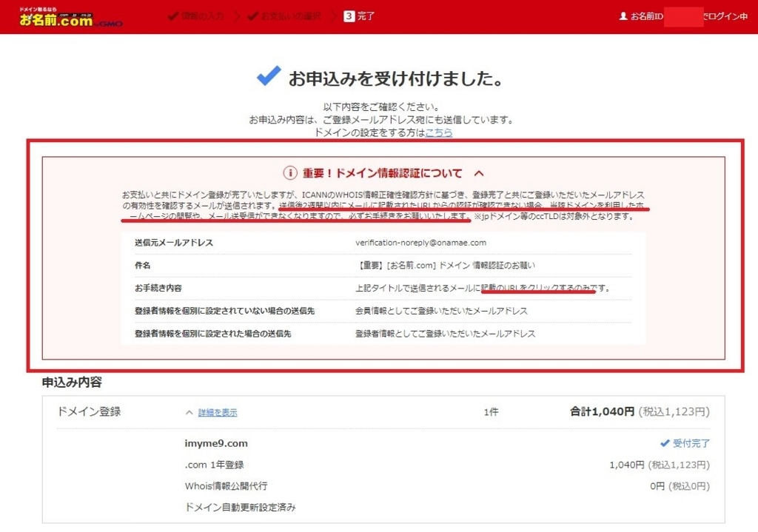Click the 送信元メールアドレス label

[x=174, y=243]
